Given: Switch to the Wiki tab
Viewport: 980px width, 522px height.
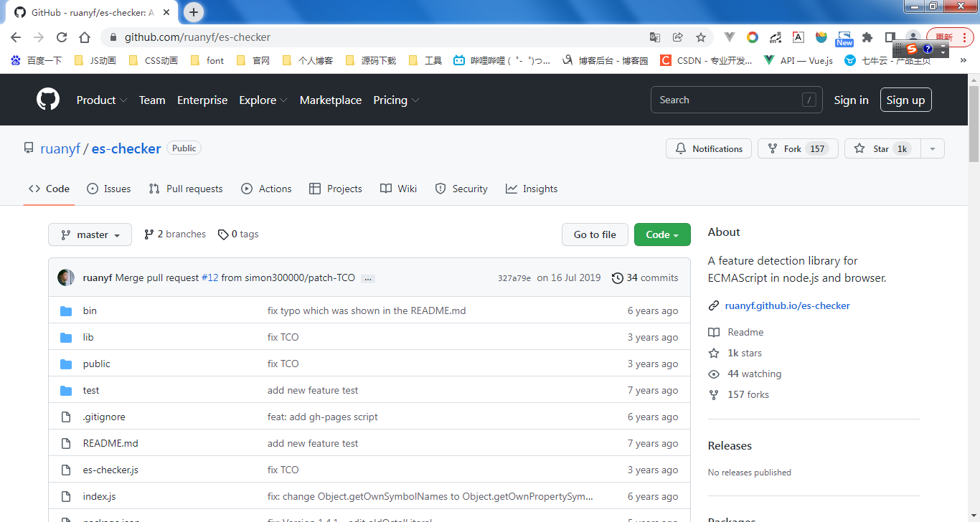Looking at the screenshot, I should coord(398,189).
